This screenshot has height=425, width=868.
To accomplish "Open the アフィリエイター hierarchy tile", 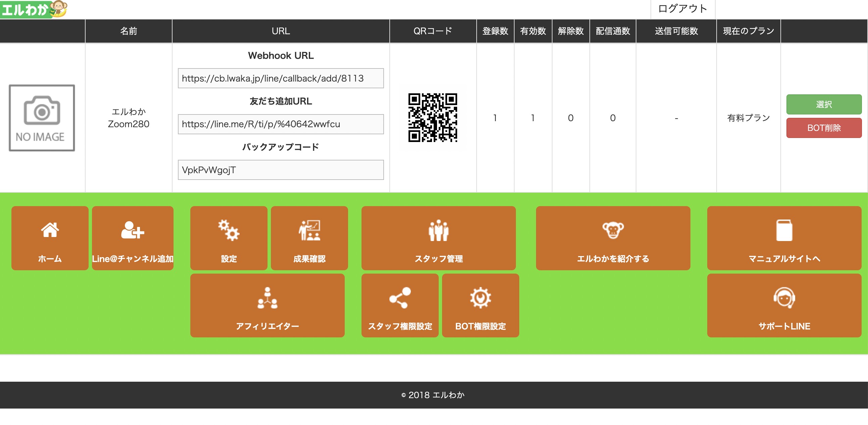I will [x=267, y=305].
